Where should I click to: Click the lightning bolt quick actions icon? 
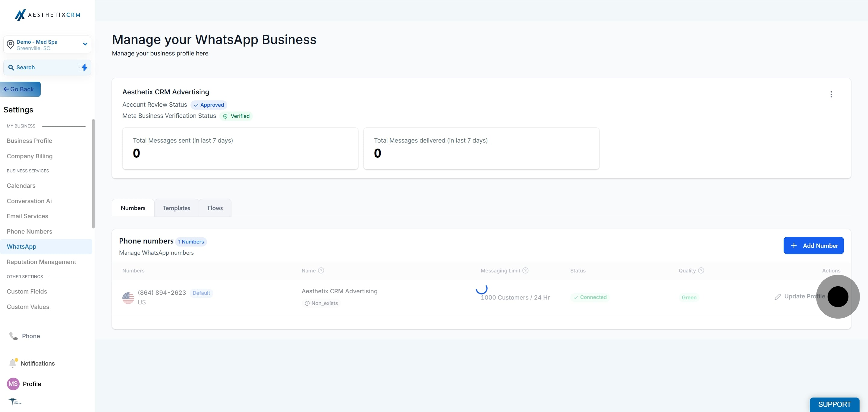coord(84,68)
